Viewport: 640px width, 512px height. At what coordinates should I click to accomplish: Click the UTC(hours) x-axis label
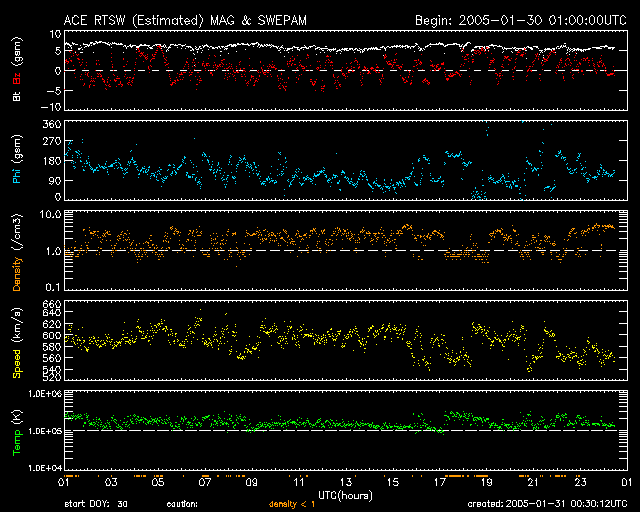coord(345,494)
